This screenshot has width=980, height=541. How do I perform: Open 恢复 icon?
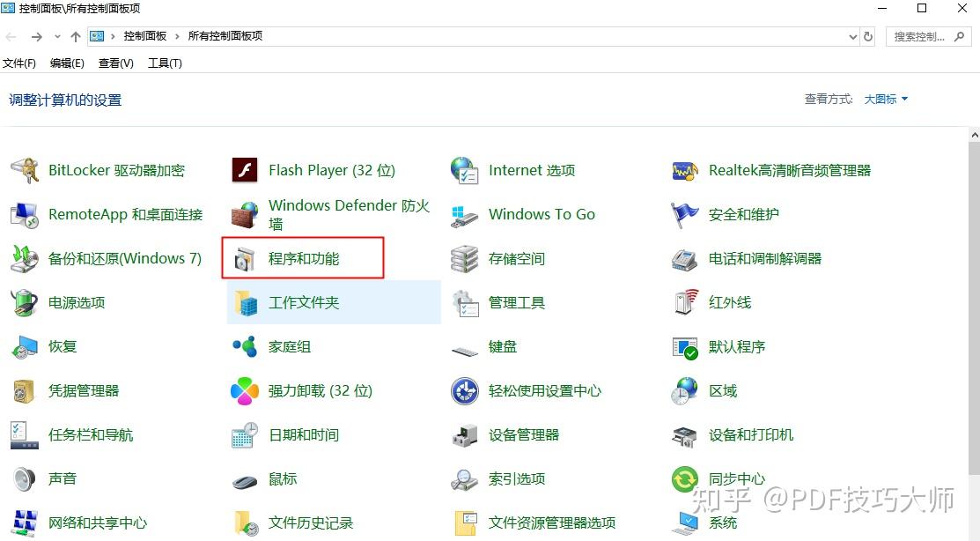[x=26, y=347]
